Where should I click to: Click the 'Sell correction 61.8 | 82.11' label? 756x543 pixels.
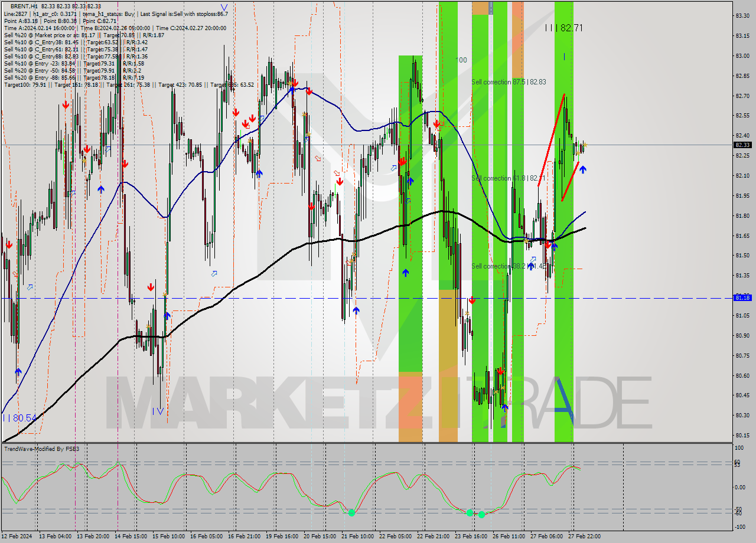point(509,178)
